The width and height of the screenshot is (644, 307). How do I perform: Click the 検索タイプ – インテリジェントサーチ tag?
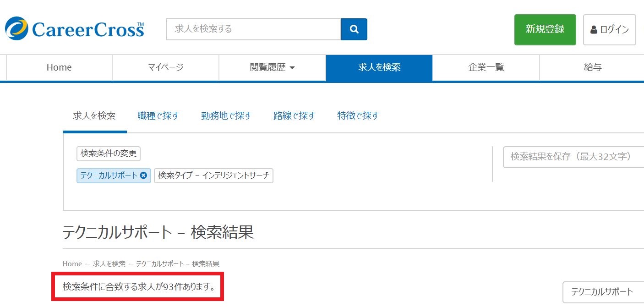[x=213, y=175]
